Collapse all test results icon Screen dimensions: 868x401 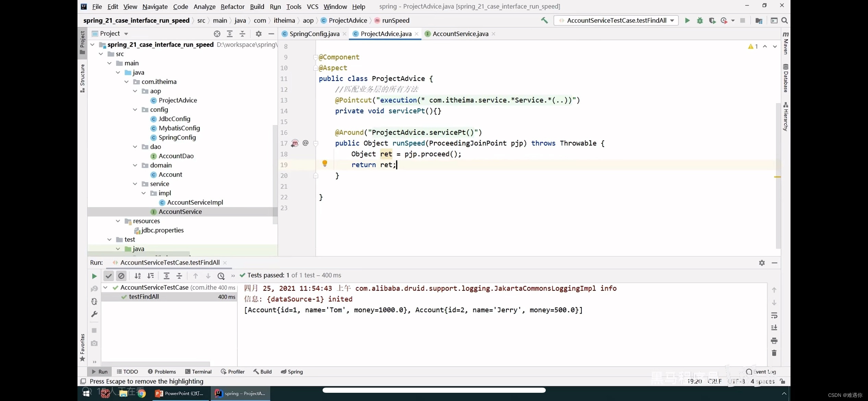(179, 276)
